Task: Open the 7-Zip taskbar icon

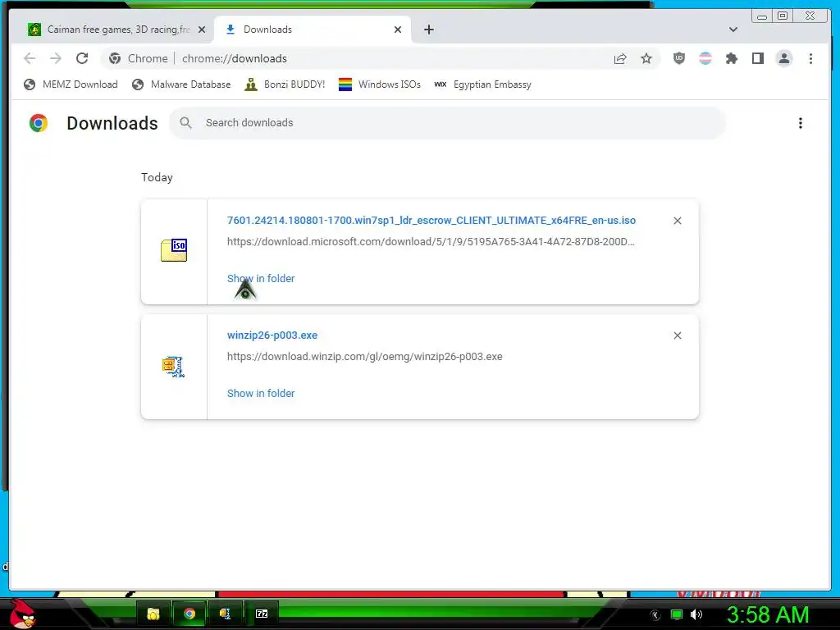Action: click(262, 614)
